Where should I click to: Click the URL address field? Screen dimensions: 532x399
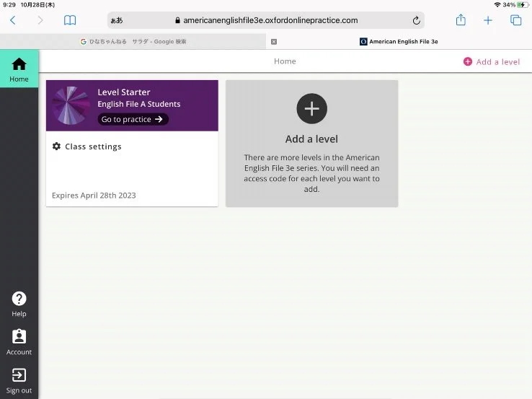point(266,20)
